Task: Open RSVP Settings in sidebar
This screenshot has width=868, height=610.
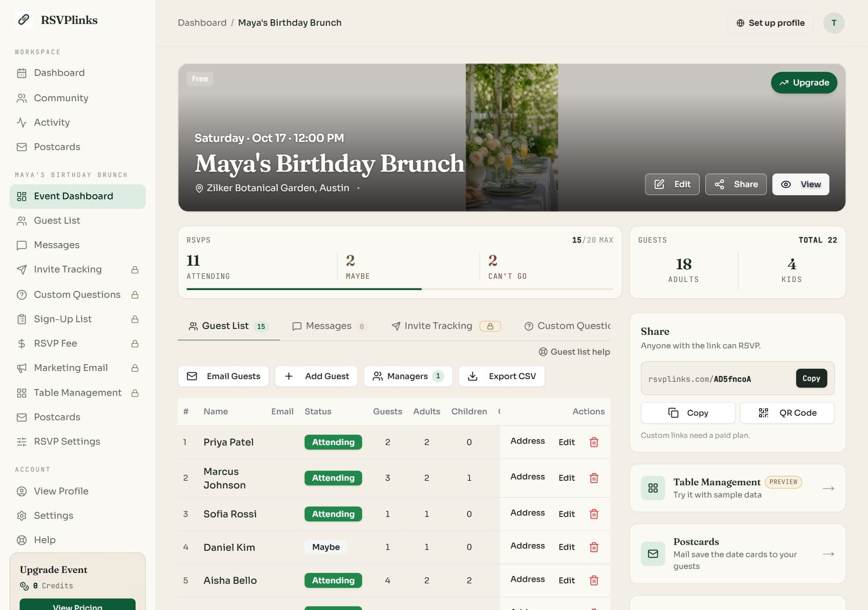Action: pyautogui.click(x=77, y=441)
